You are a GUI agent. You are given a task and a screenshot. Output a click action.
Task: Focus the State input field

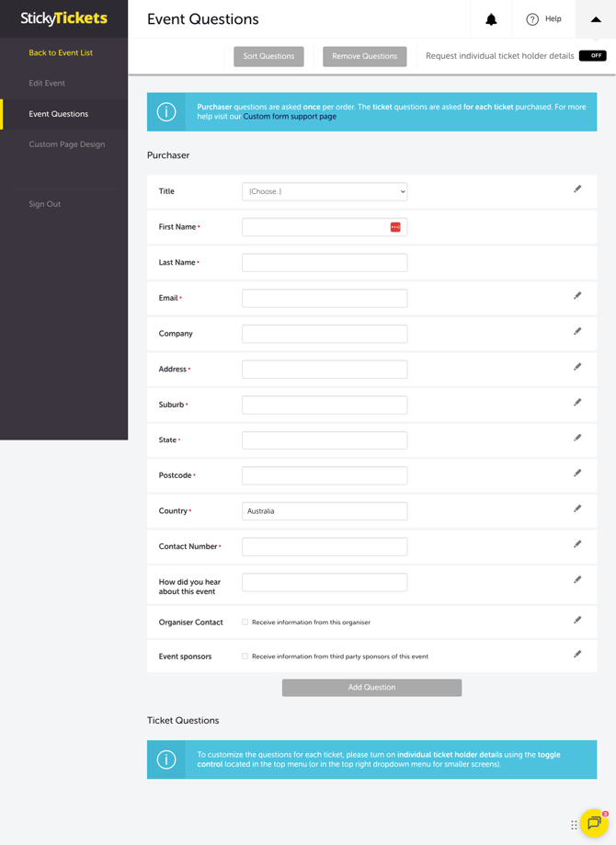point(325,440)
